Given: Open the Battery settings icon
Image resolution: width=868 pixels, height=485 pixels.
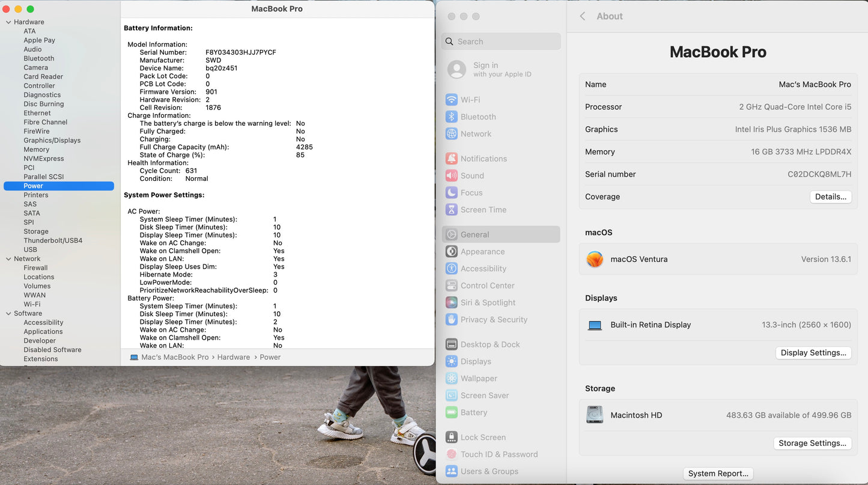Looking at the screenshot, I should (x=452, y=412).
